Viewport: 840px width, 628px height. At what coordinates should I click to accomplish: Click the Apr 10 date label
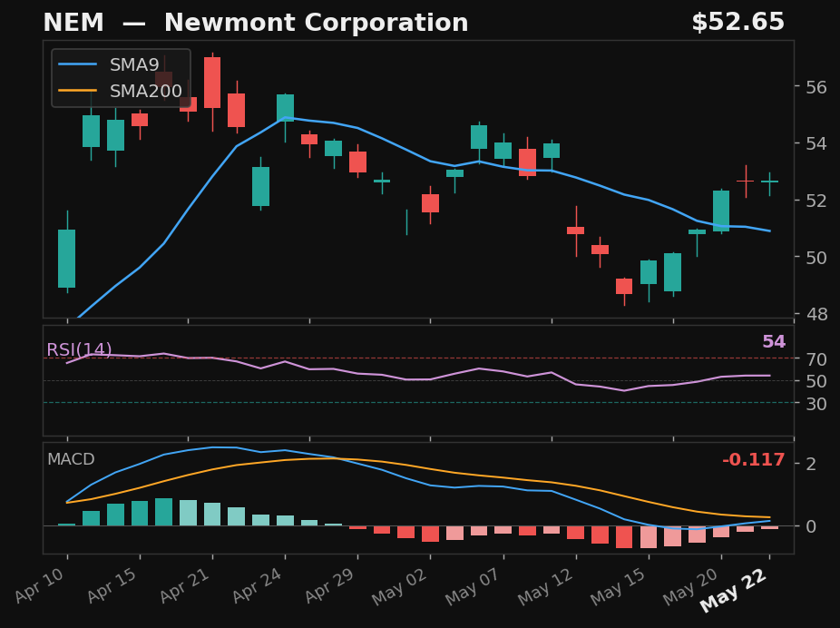[x=41, y=586]
